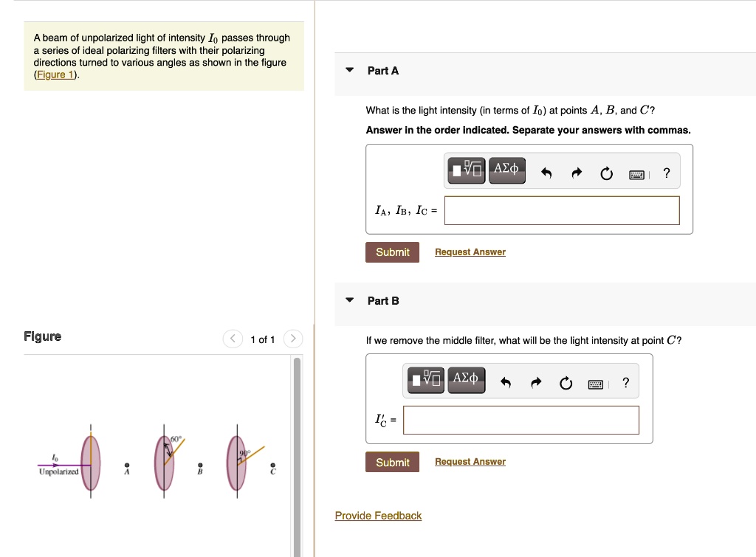
Task: Open math template tool in Part A
Action: tap(467, 170)
